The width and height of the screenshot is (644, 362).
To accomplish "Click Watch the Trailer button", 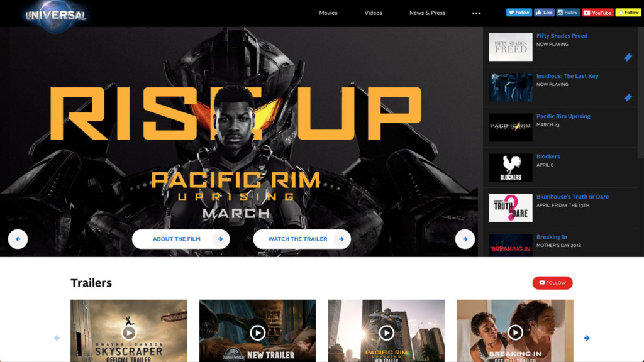I will (x=302, y=239).
